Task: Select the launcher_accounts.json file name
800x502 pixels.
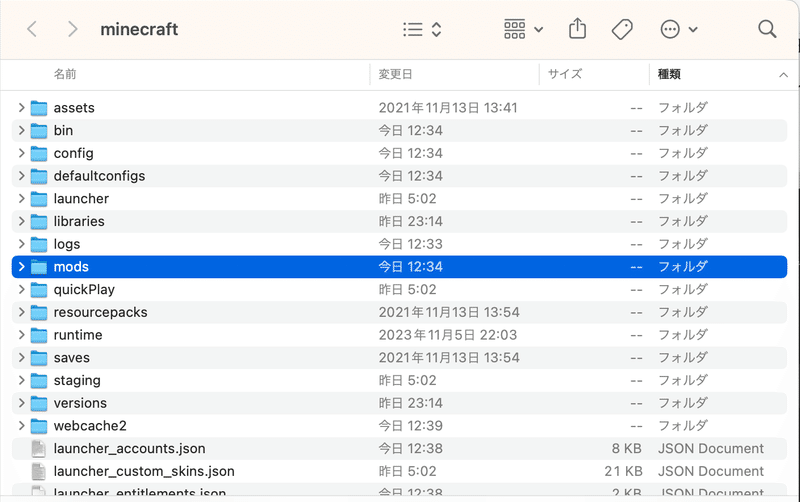Action: click(x=130, y=448)
